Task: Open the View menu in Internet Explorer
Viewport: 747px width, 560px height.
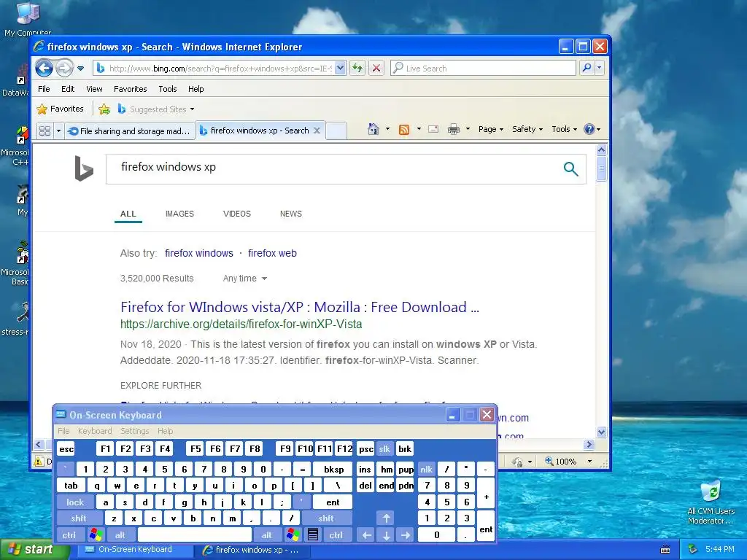Action: coord(94,89)
